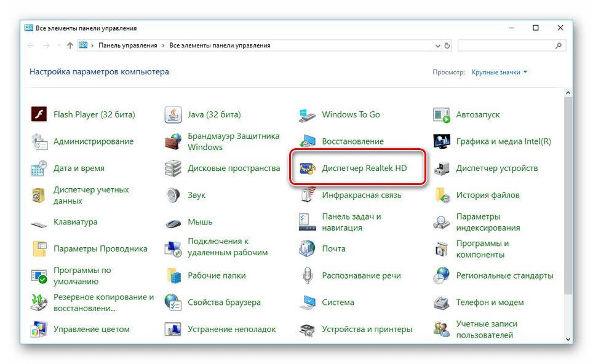
Task: Click the Java (32 бита) icon
Action: 173,114
